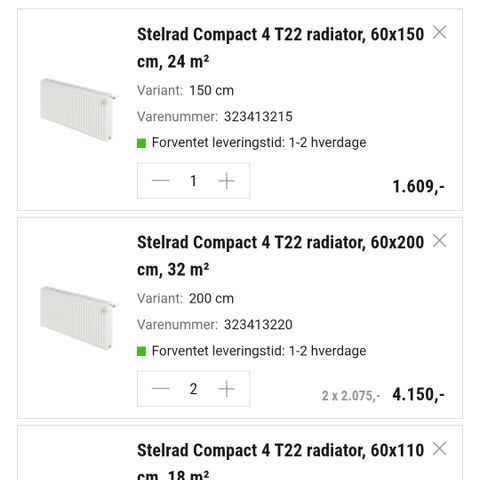Click the 4.150,- total price
This screenshot has width=480, height=480.
(418, 394)
